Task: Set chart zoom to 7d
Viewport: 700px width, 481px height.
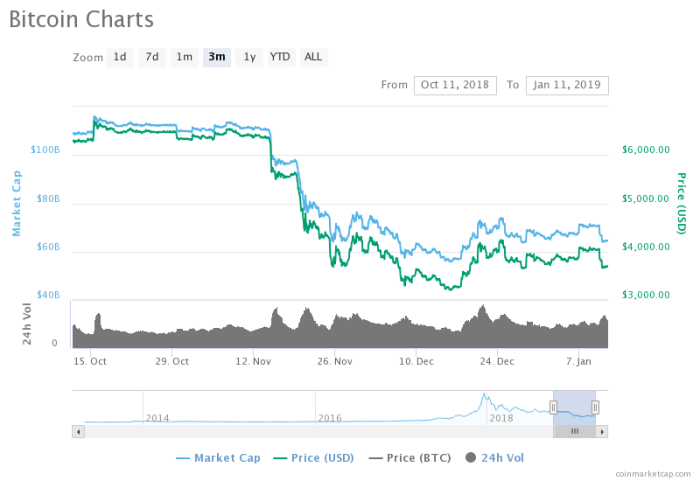Action: point(152,57)
